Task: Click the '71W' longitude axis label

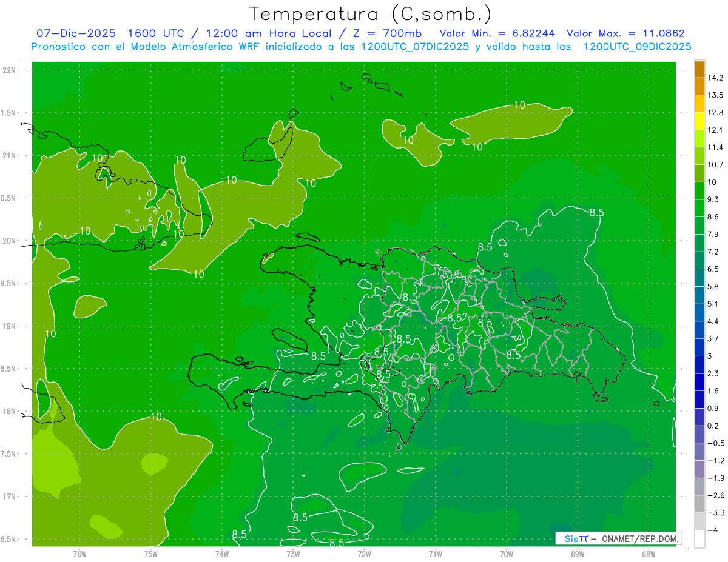Action: [x=435, y=554]
